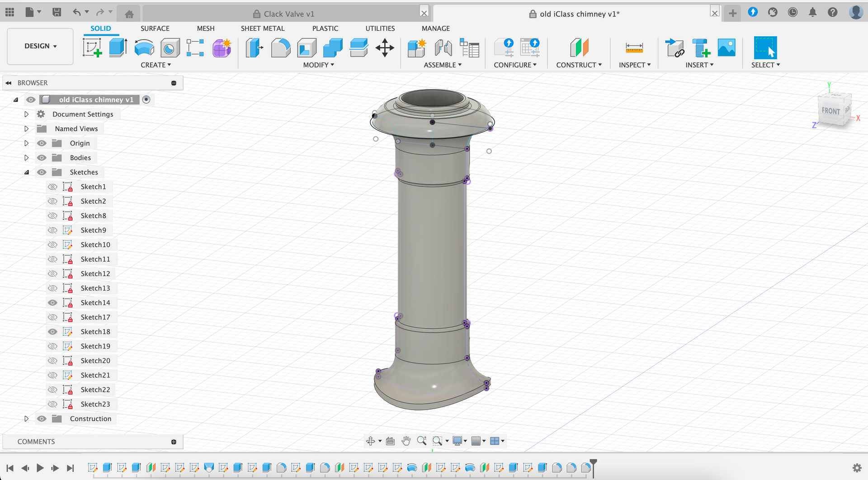Click the Insert Derive icon
Viewport: 868px width, 480px height.
pos(675,47)
